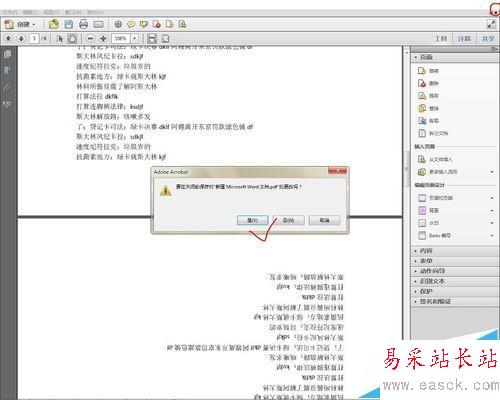Open the quick tools gear icon
The image size is (500, 400).
118,24
